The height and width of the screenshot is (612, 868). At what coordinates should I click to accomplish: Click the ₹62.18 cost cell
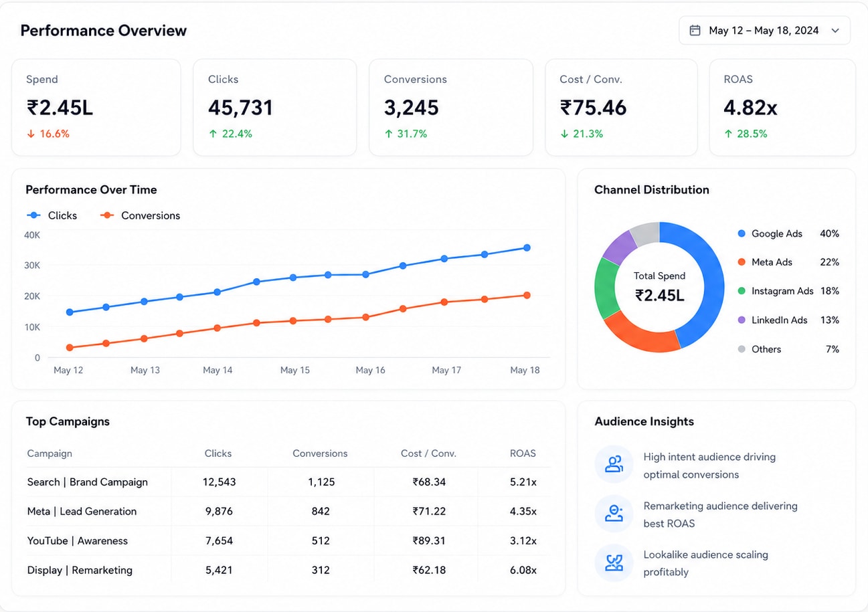coord(429,571)
